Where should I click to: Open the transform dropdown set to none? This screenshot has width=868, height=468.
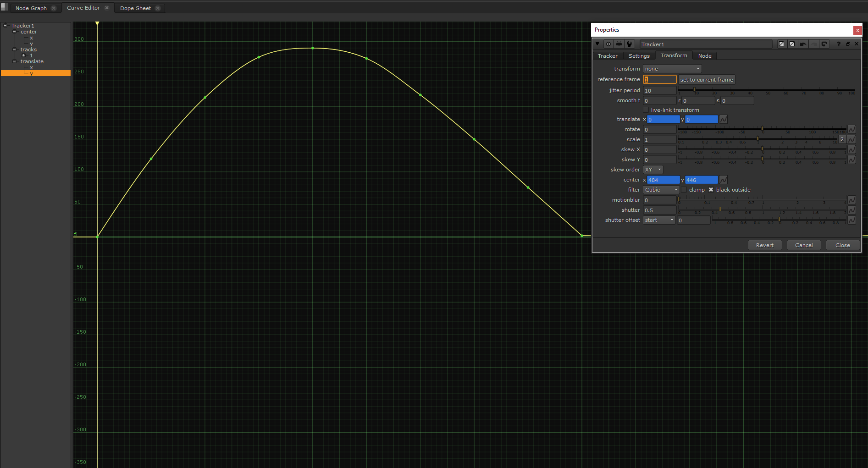pyautogui.click(x=672, y=69)
